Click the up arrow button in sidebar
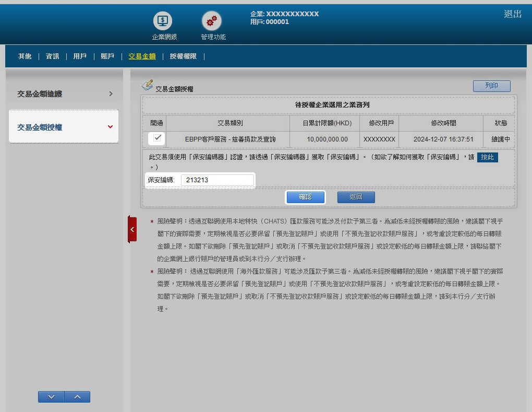This screenshot has width=532, height=412. click(x=77, y=397)
